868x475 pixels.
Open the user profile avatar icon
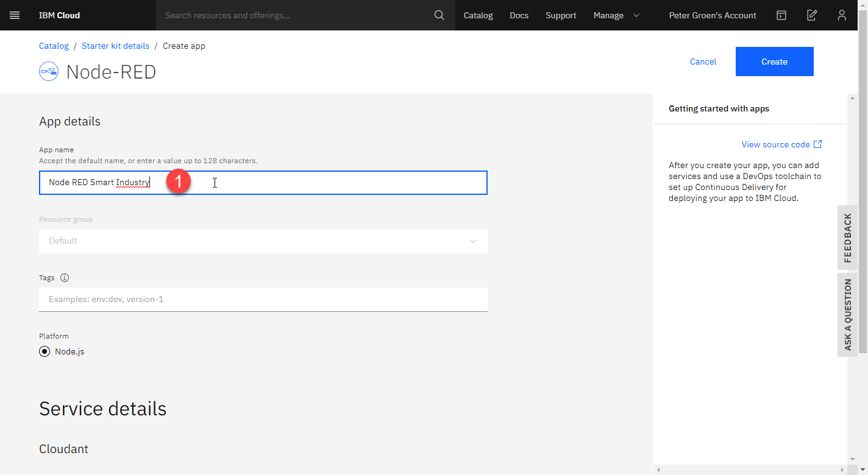[x=842, y=15]
